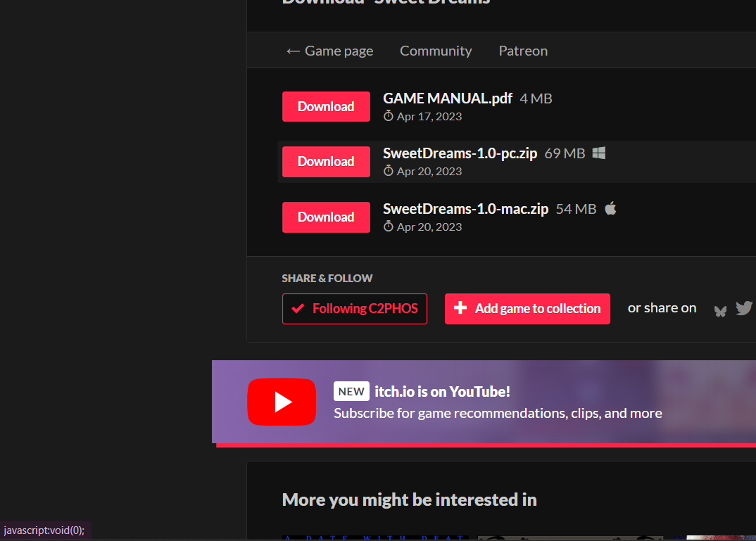Open the Patreon link

[523, 51]
